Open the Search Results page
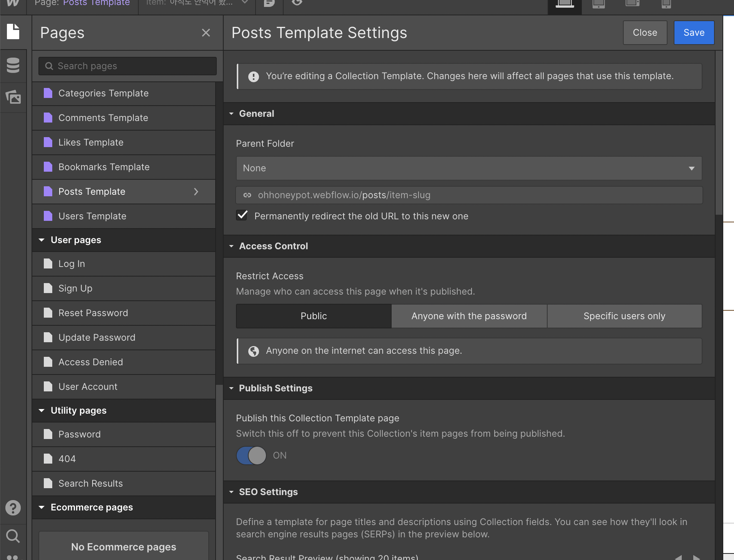The image size is (734, 560). click(x=124, y=484)
